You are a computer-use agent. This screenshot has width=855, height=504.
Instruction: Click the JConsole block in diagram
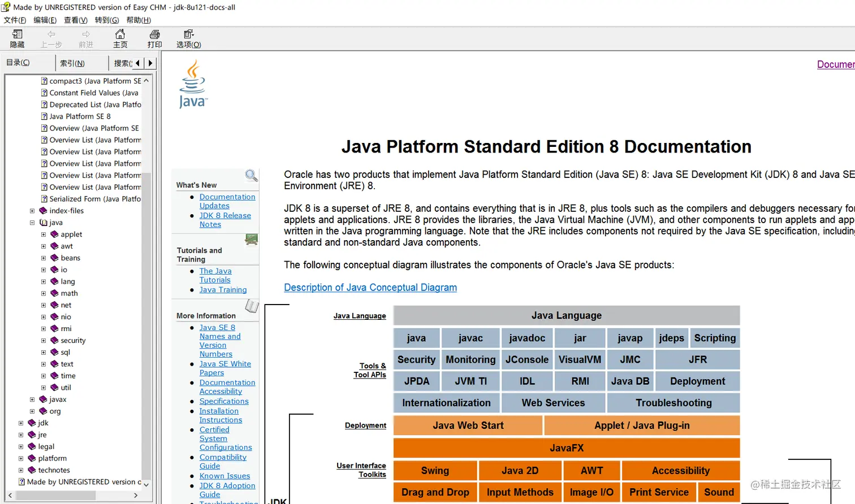(x=527, y=359)
